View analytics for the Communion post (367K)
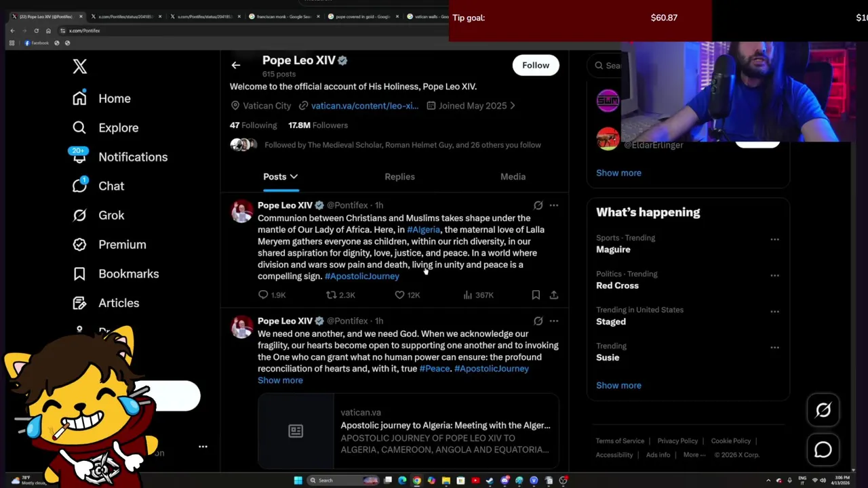868x488 pixels. [478, 295]
